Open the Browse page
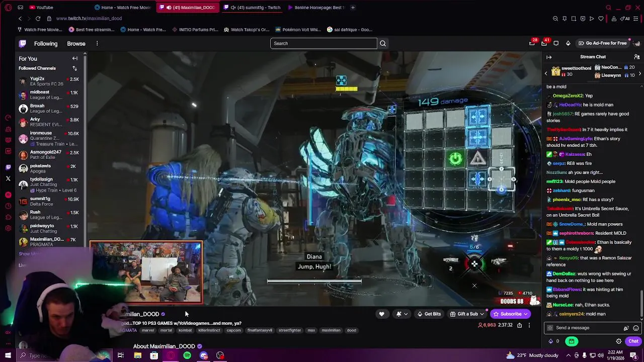Image resolution: width=644 pixels, height=362 pixels. point(76,44)
